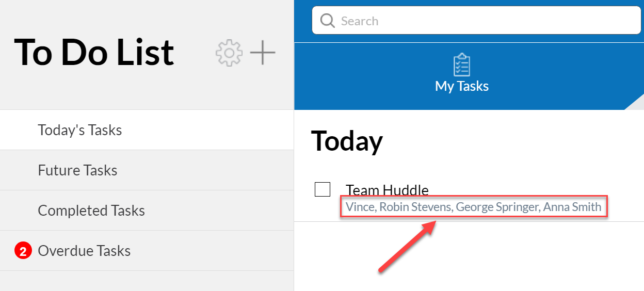Click the assignee George Springer
Viewport: 644px width, 291px height.
point(497,207)
